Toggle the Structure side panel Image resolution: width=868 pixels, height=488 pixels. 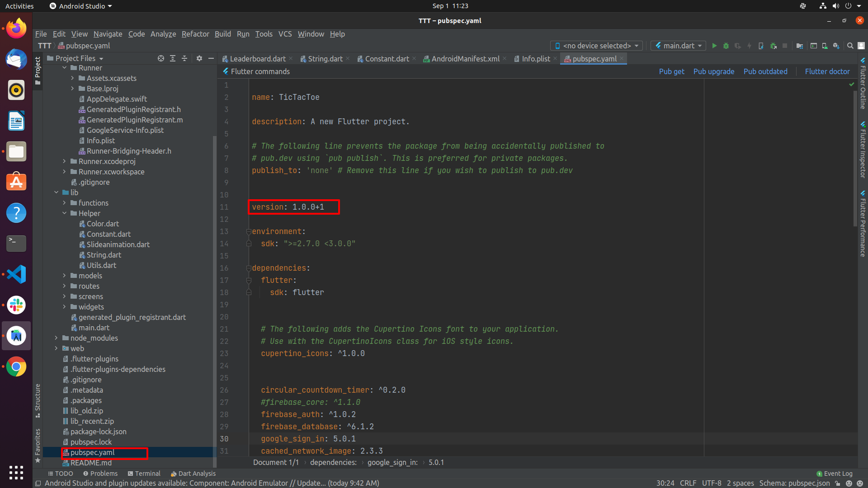coord(38,400)
